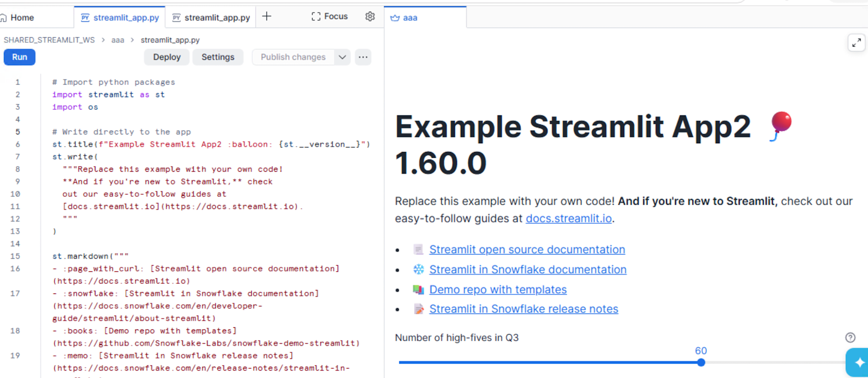
Task: Open the sparkle AI assistant button
Action: pyautogui.click(x=858, y=362)
